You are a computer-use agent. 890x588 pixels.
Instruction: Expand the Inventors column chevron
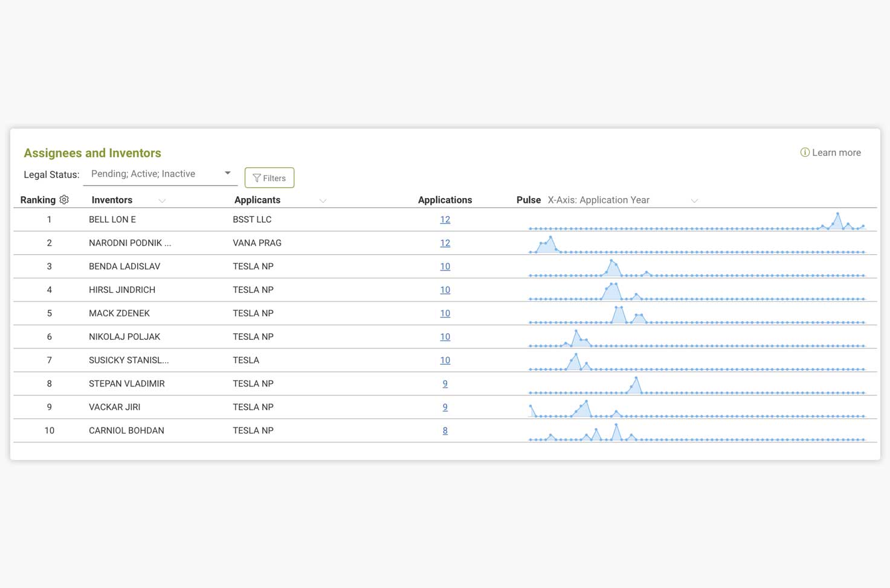(x=162, y=200)
